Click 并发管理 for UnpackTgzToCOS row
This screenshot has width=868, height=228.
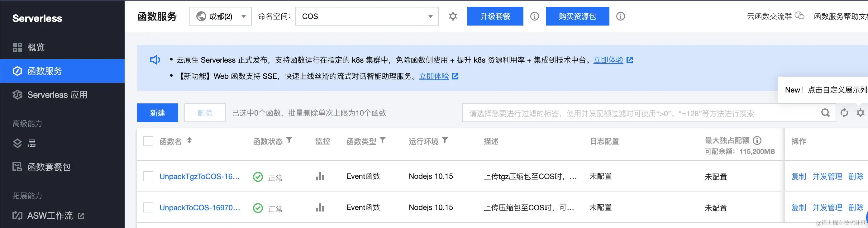tap(827, 177)
